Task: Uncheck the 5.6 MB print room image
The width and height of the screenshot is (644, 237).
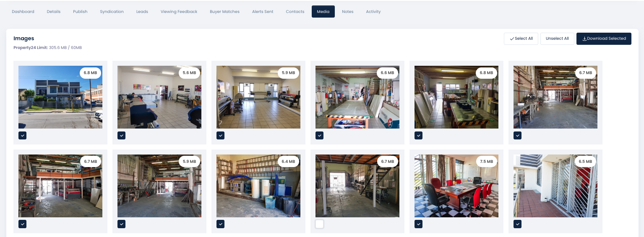Action: (122, 135)
